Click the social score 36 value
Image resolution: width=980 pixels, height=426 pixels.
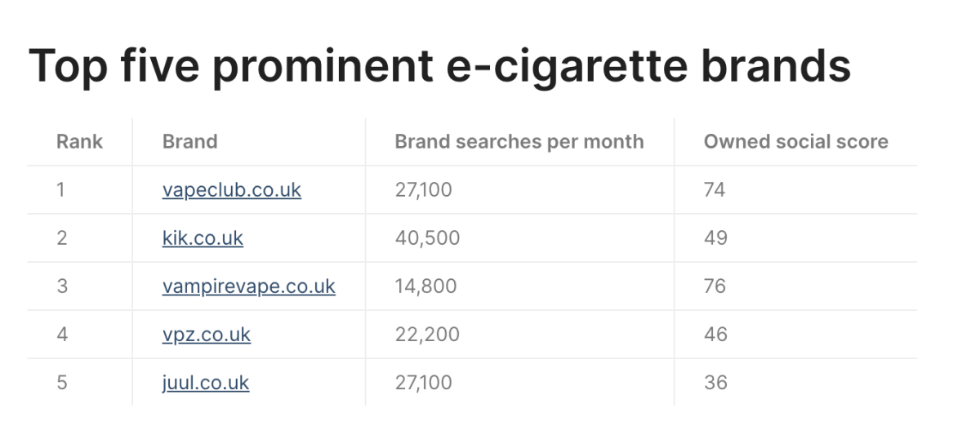coord(715,383)
